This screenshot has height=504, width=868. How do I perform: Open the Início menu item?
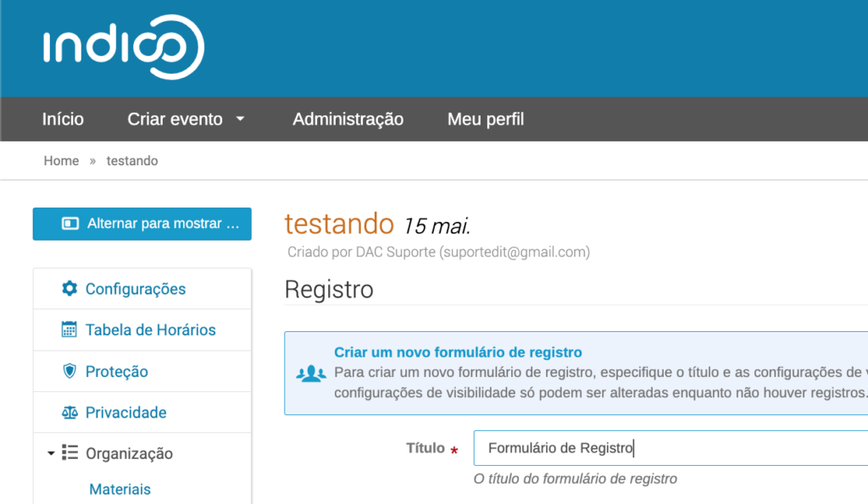click(63, 119)
